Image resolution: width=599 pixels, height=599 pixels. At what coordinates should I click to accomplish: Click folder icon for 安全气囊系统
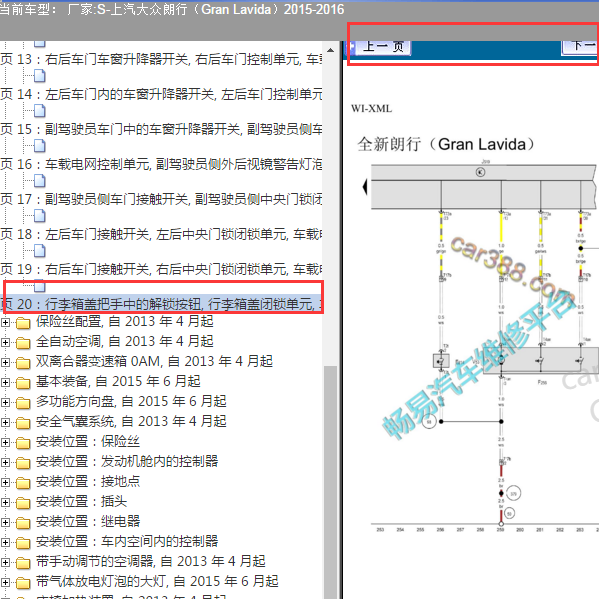23,423
